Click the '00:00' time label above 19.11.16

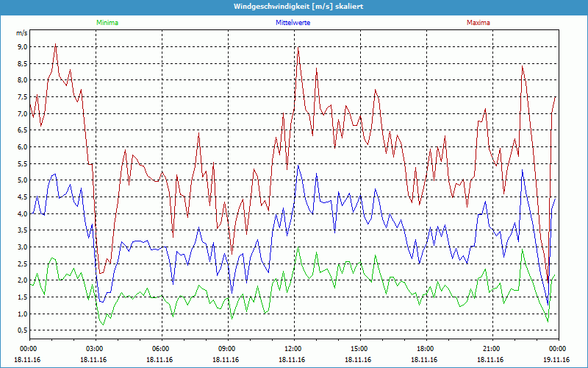click(x=557, y=349)
